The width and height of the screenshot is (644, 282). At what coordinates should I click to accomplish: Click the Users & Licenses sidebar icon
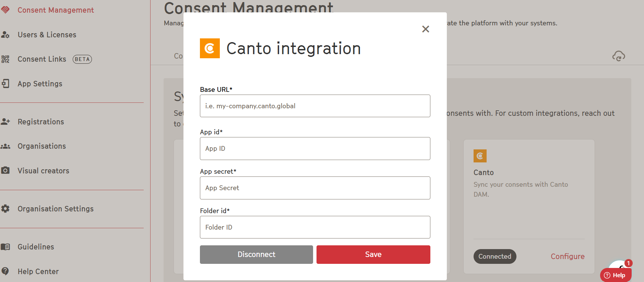click(x=5, y=35)
